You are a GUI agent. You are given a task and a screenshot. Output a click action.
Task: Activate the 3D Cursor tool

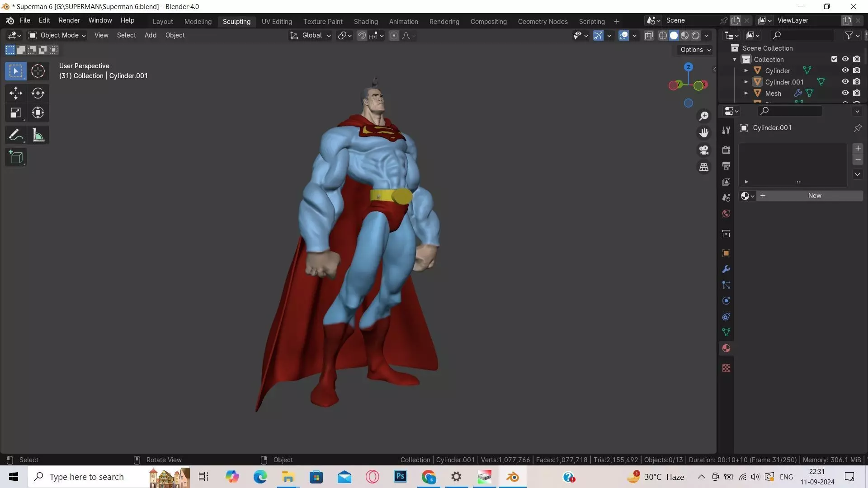[x=38, y=71]
